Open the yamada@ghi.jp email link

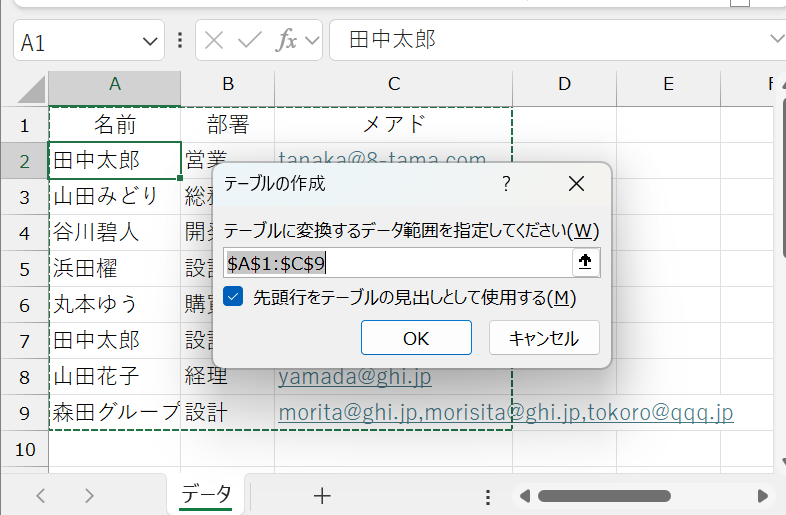(354, 376)
